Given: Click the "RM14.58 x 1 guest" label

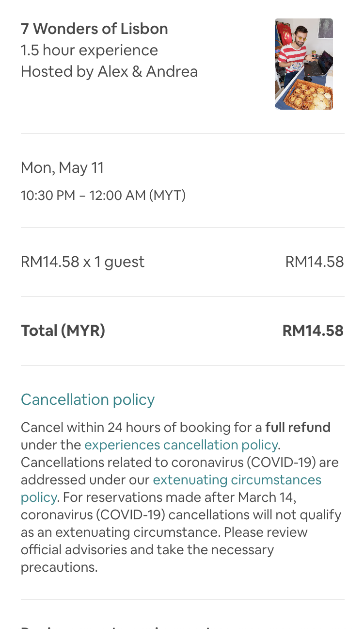Looking at the screenshot, I should point(82,262).
